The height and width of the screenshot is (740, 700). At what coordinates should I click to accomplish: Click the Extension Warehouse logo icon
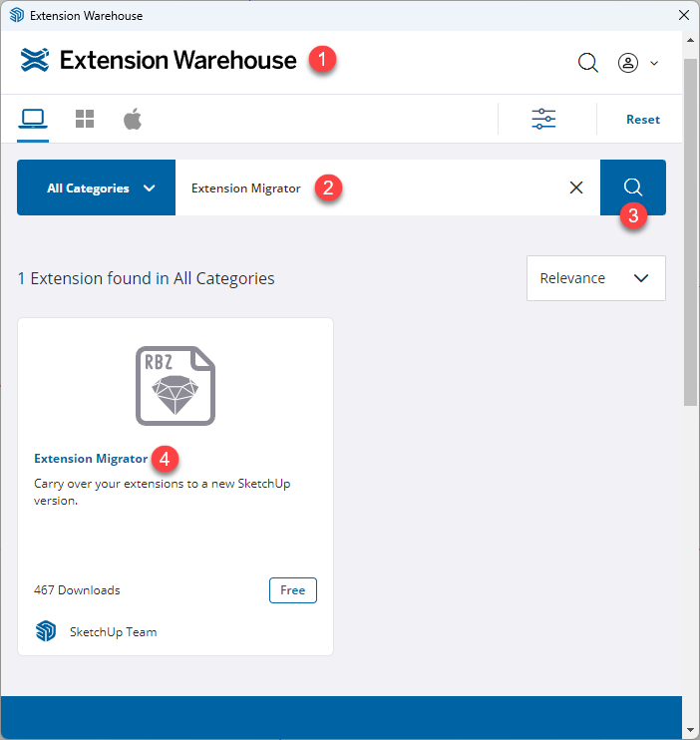35,61
